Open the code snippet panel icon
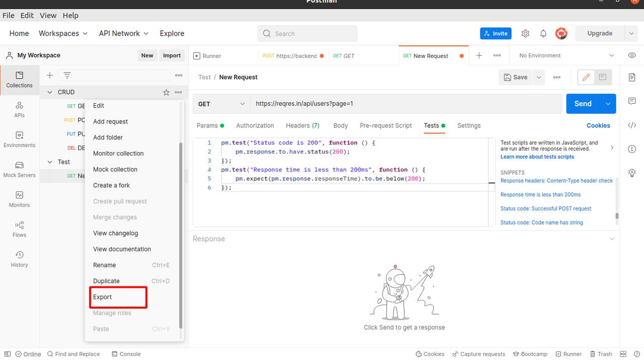Viewport: 644px width, 360px height. (632, 125)
